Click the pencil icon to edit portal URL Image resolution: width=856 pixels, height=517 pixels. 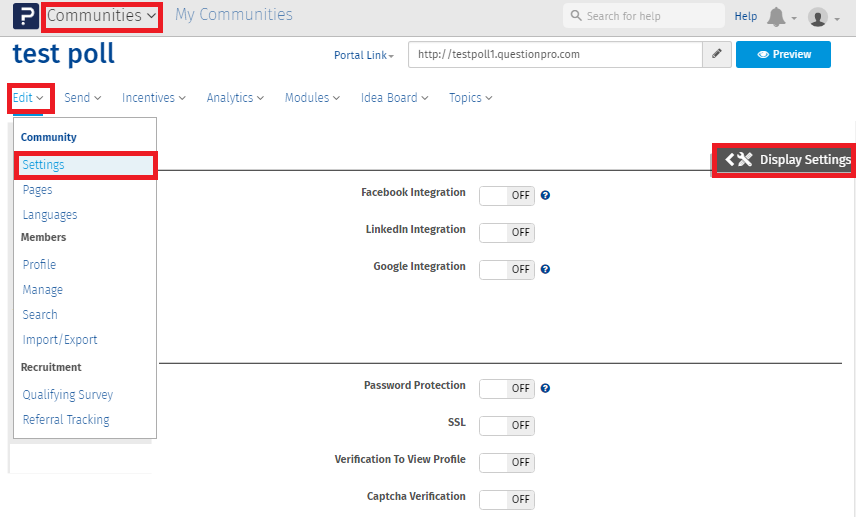pos(716,54)
